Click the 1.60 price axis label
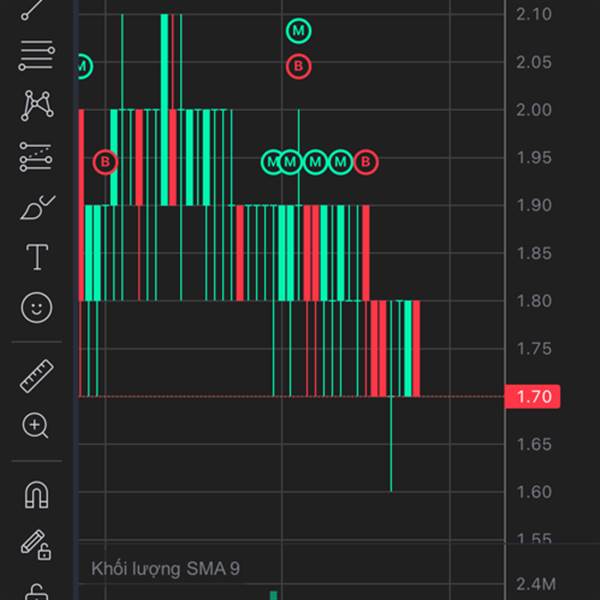 [534, 492]
